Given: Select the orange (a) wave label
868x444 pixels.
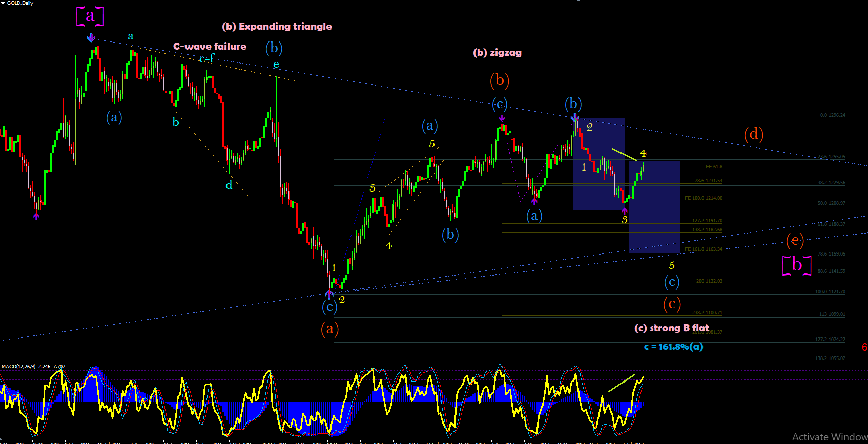Looking at the screenshot, I should click(x=330, y=328).
